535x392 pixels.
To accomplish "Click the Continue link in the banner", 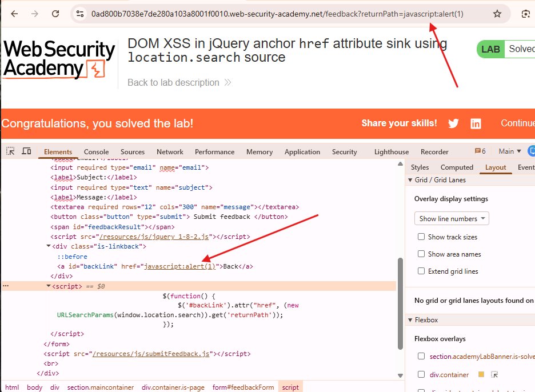I will click(518, 123).
